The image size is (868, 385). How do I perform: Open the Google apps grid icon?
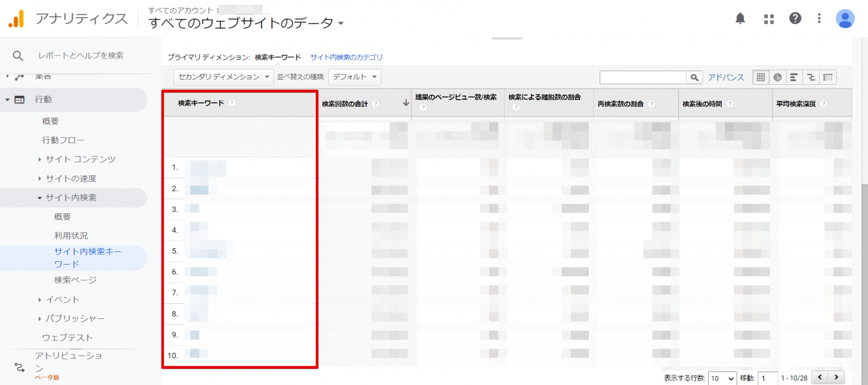click(x=769, y=19)
